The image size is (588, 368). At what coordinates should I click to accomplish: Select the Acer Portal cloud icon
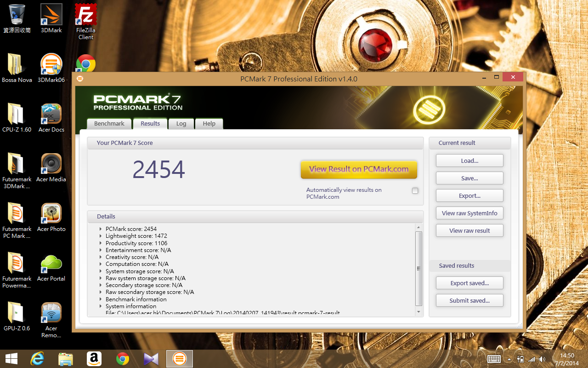51,267
